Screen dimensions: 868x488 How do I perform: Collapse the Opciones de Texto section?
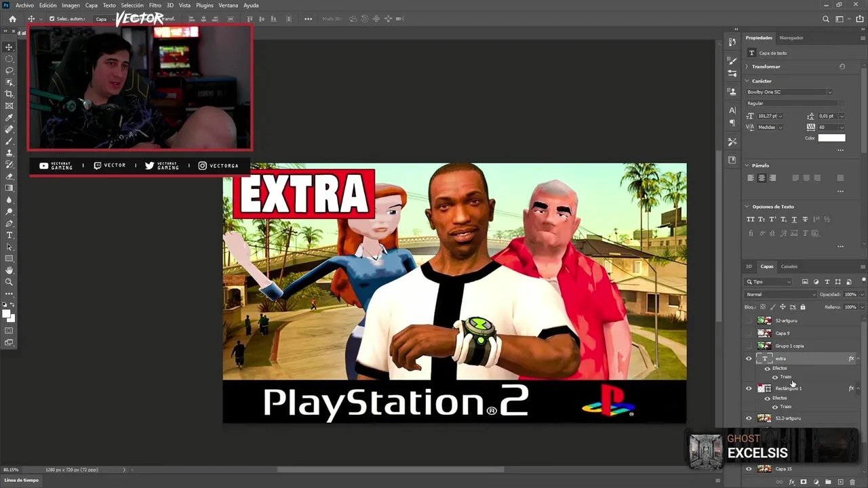(x=747, y=207)
